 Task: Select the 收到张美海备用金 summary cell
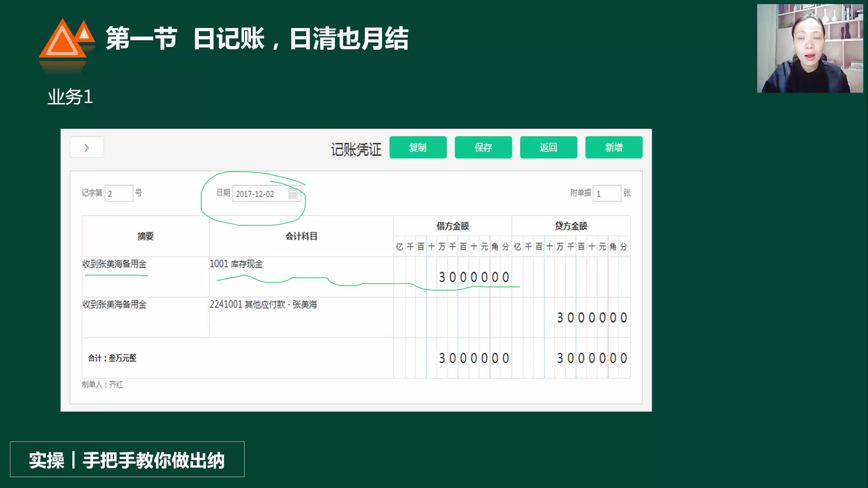pos(114,264)
